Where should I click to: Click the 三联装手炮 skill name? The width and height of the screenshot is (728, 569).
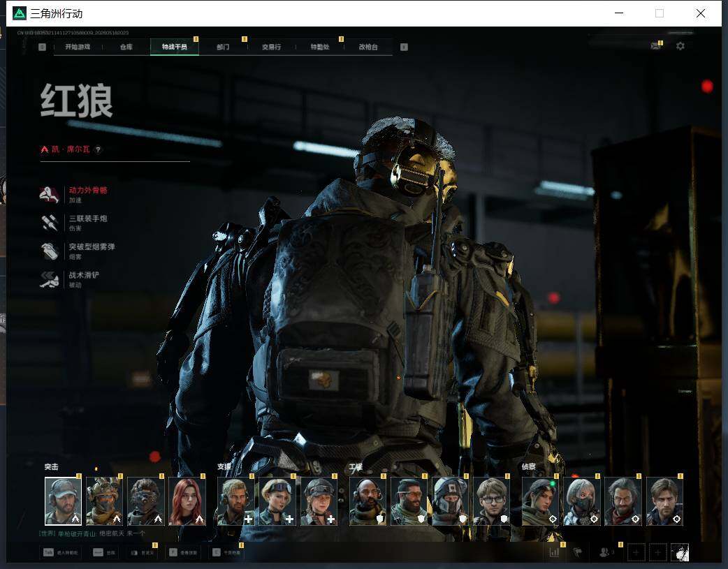tap(88, 219)
